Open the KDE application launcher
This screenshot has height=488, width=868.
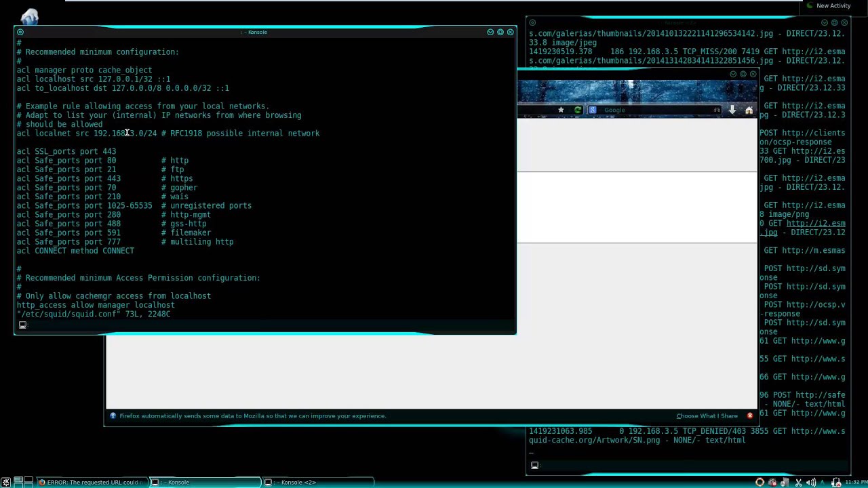(5, 482)
